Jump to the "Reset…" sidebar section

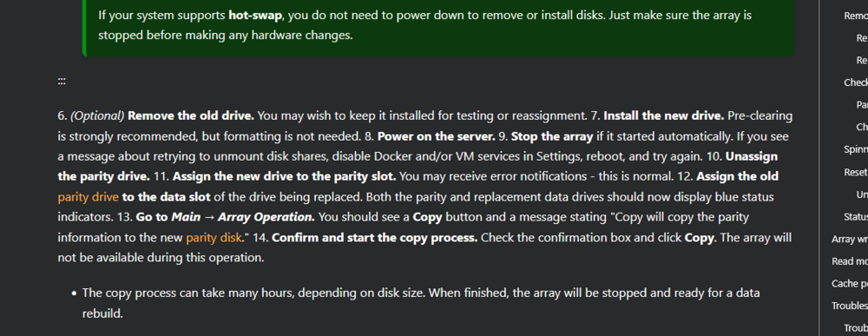coord(856,172)
